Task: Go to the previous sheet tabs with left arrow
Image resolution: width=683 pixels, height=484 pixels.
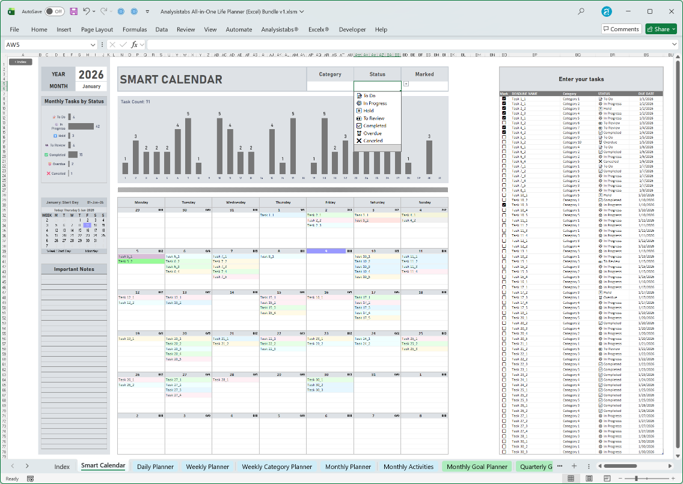Action: [12, 466]
